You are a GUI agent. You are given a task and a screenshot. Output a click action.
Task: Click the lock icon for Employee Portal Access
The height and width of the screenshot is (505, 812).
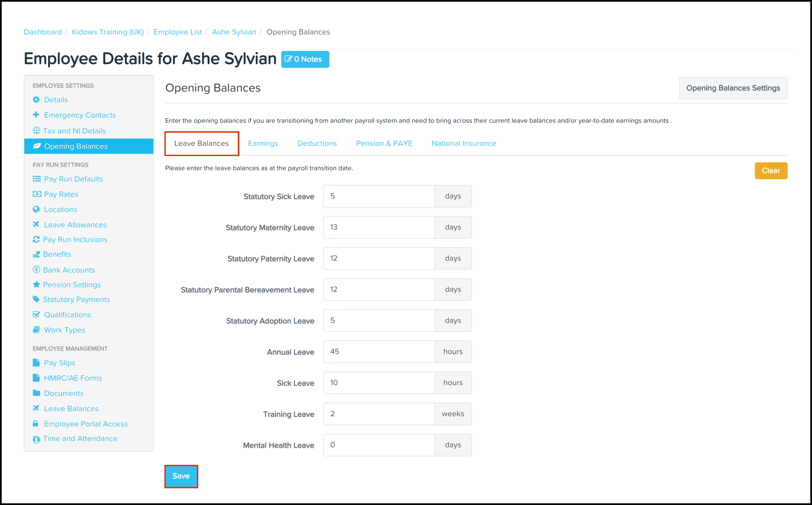click(x=35, y=424)
